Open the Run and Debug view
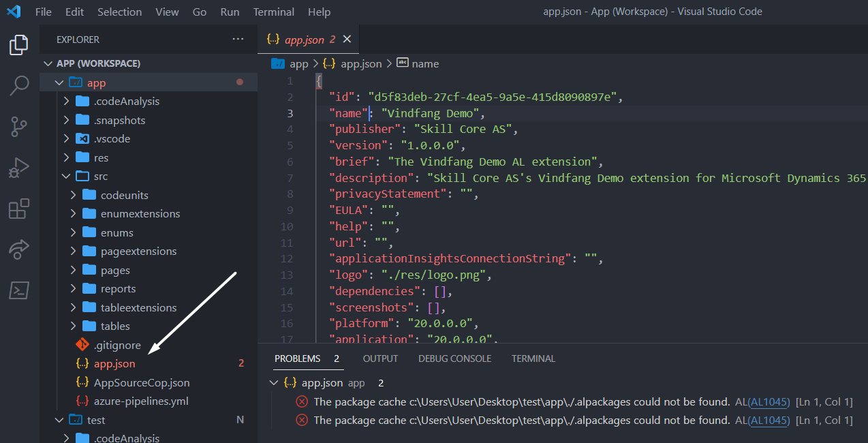Image resolution: width=868 pixels, height=443 pixels. [19, 168]
